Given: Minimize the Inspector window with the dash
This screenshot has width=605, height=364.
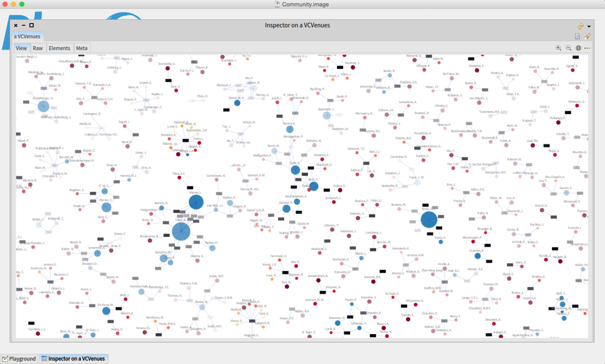Looking at the screenshot, I should pyautogui.click(x=23, y=25).
